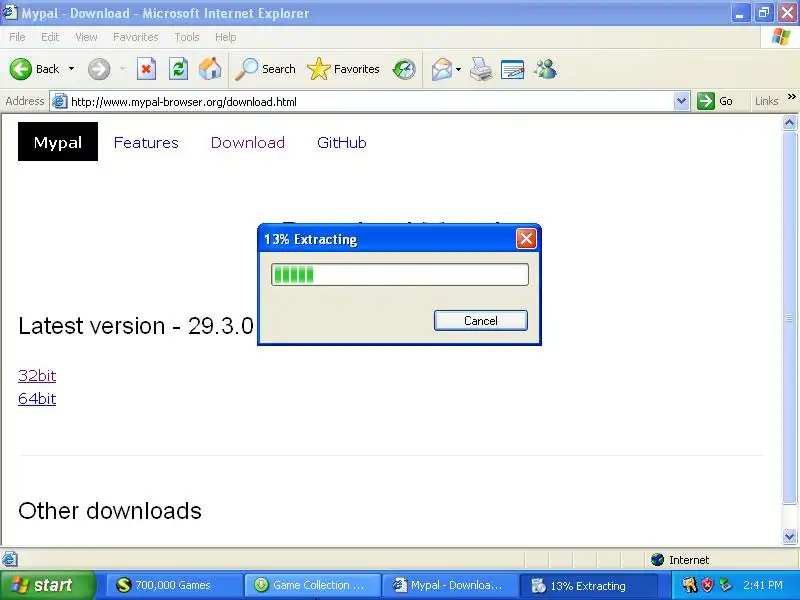Open the Favorites menu
The height and width of the screenshot is (600, 800).
click(136, 37)
